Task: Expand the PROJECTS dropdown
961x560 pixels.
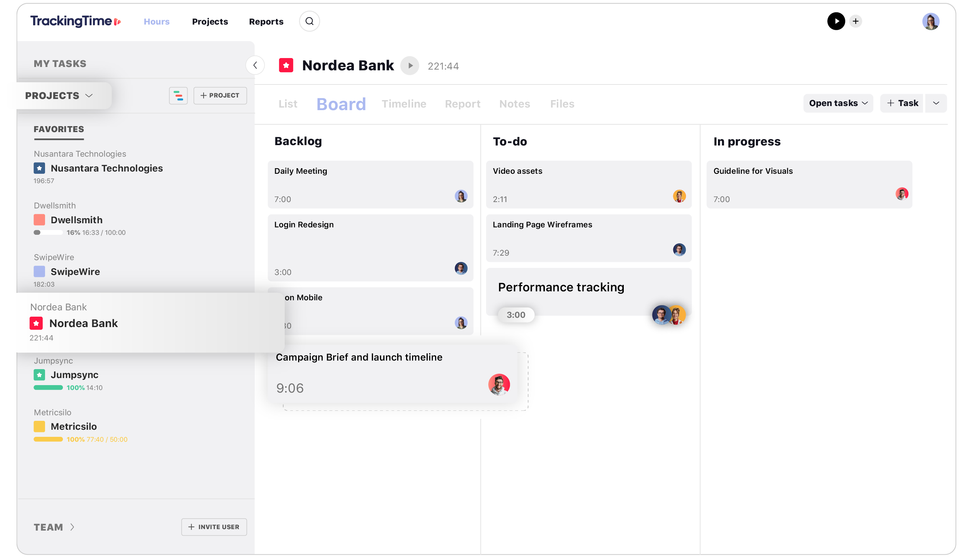Action: (59, 96)
